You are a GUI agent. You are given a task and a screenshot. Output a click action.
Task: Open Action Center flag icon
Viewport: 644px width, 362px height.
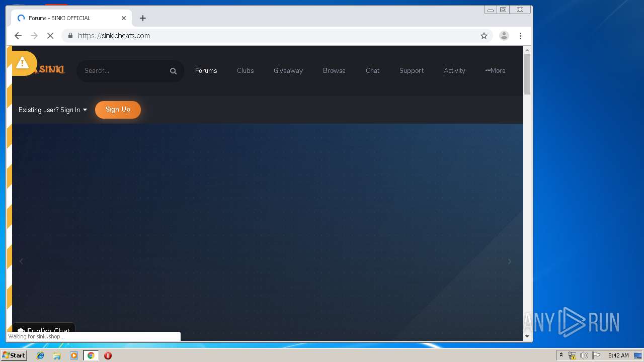click(x=596, y=355)
